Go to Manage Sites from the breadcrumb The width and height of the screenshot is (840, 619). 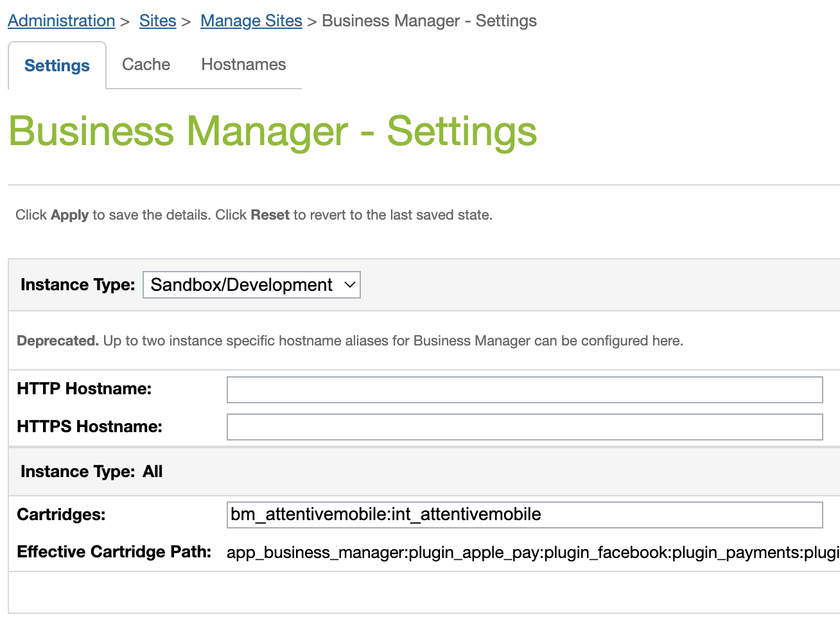[251, 21]
